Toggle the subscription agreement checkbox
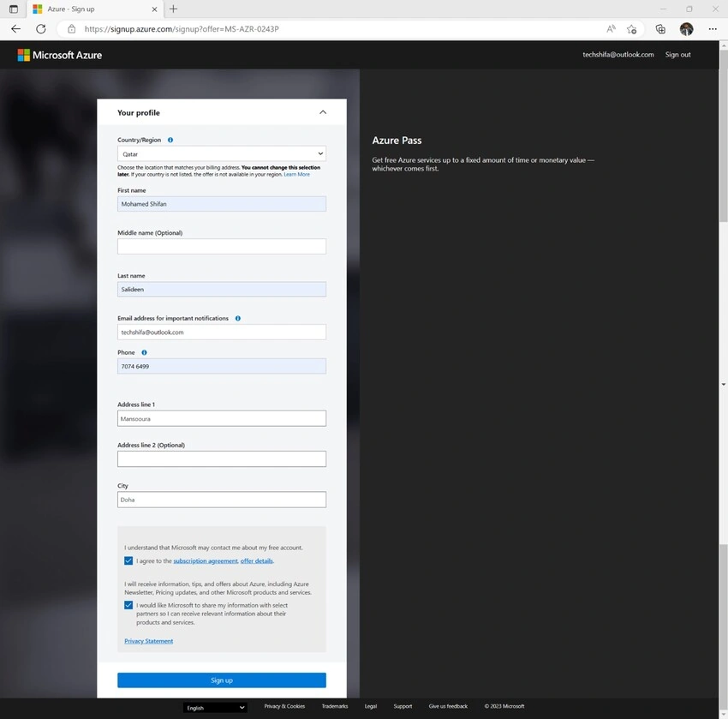 pos(128,560)
